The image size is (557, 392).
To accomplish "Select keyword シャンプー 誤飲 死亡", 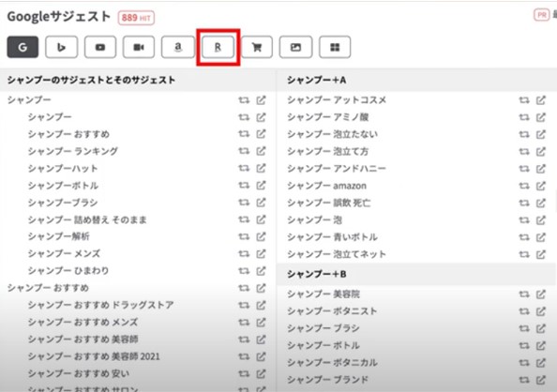I will tap(329, 203).
